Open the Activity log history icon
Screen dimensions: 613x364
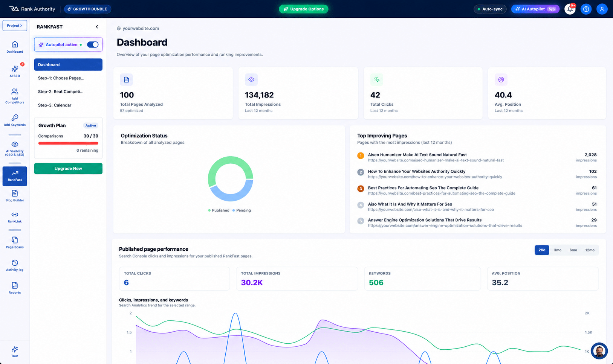[x=15, y=263]
